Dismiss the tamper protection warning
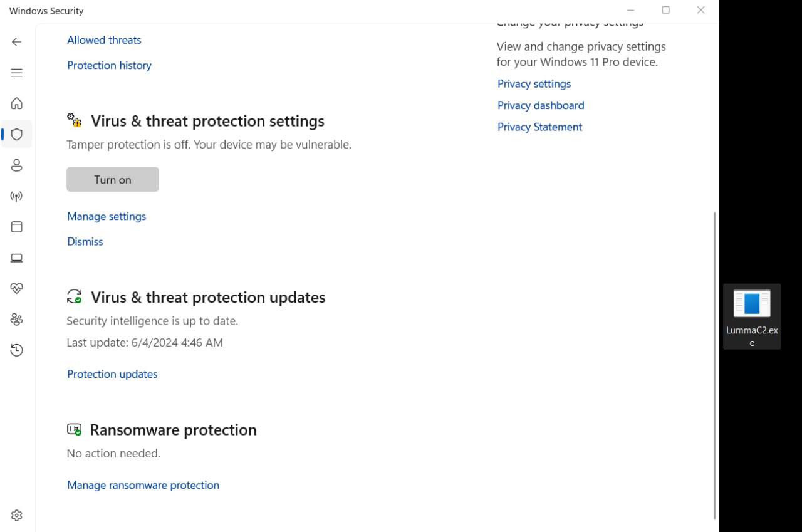 click(x=85, y=241)
